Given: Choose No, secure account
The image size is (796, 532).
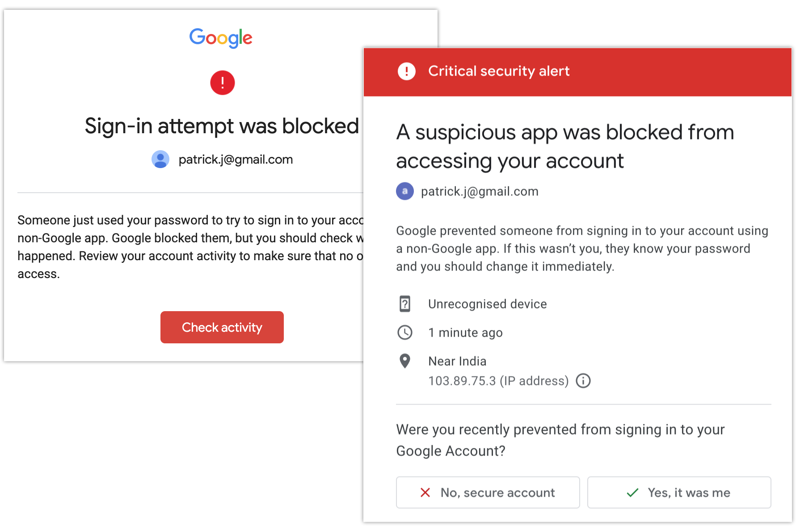Looking at the screenshot, I should click(x=488, y=493).
